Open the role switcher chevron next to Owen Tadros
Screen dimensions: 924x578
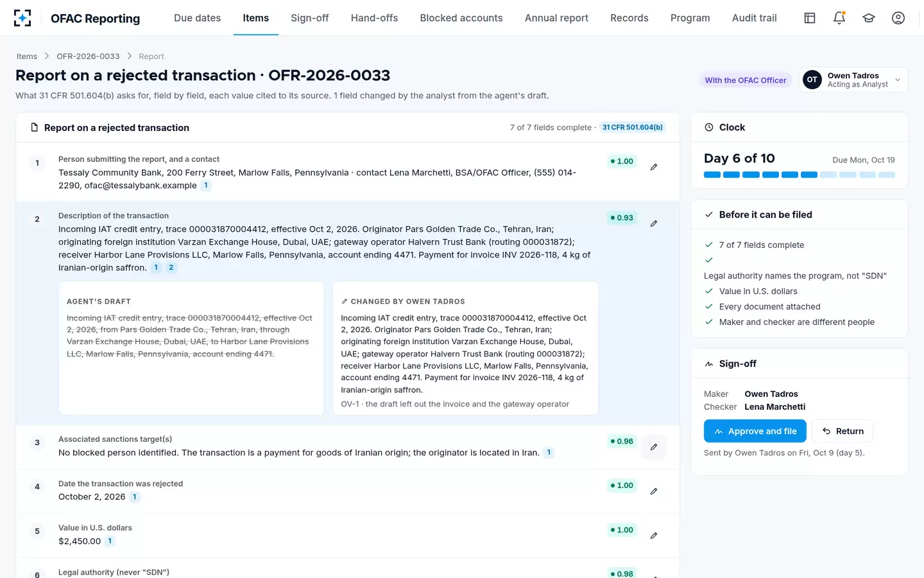pos(898,80)
